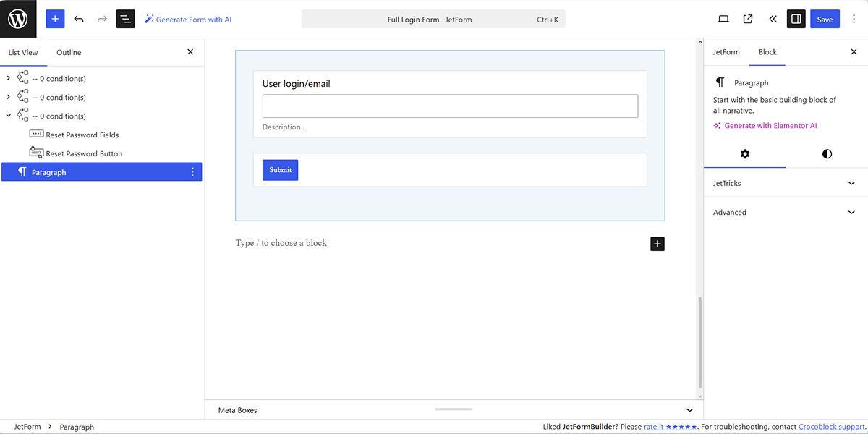The image size is (868, 434).
Task: Select Reset Password Button in list
Action: pyautogui.click(x=84, y=154)
